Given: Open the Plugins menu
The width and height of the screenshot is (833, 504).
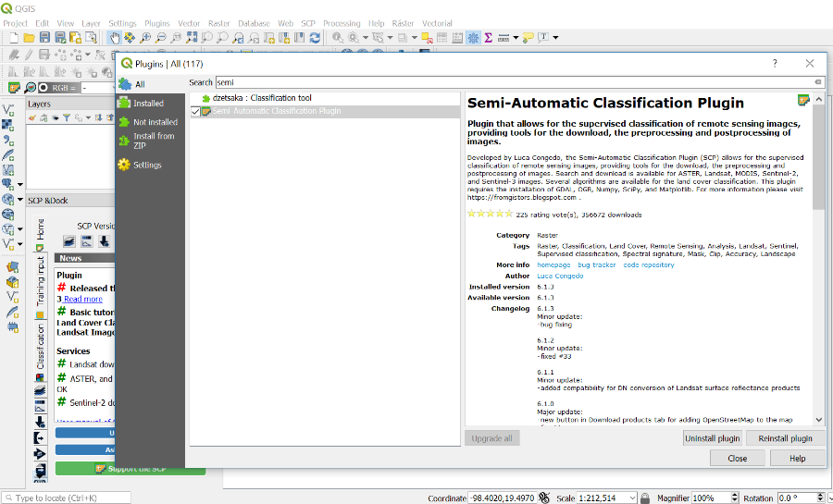Looking at the screenshot, I should tap(157, 23).
